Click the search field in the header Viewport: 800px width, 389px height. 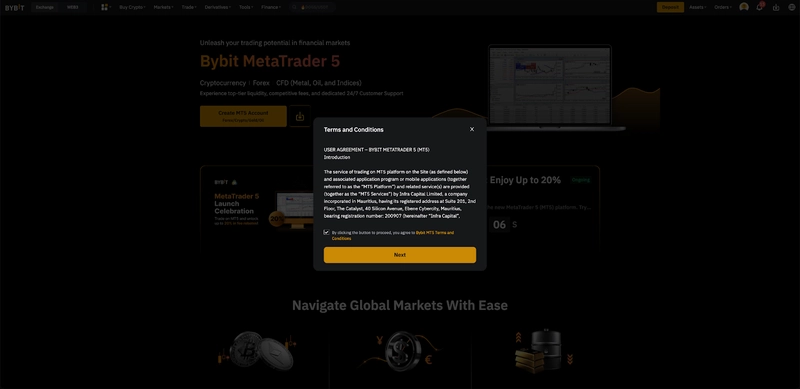pyautogui.click(x=312, y=7)
